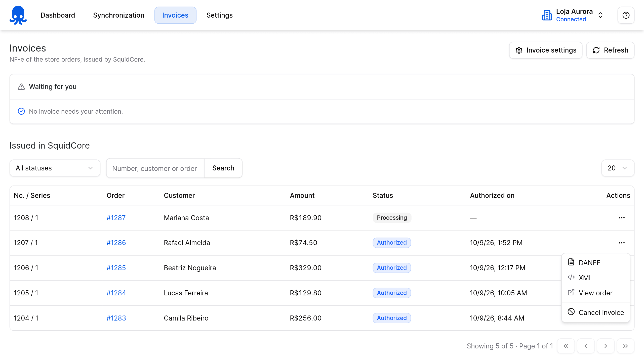
Task: Click Authorized badge for Camila Ribeiro
Action: tap(392, 318)
